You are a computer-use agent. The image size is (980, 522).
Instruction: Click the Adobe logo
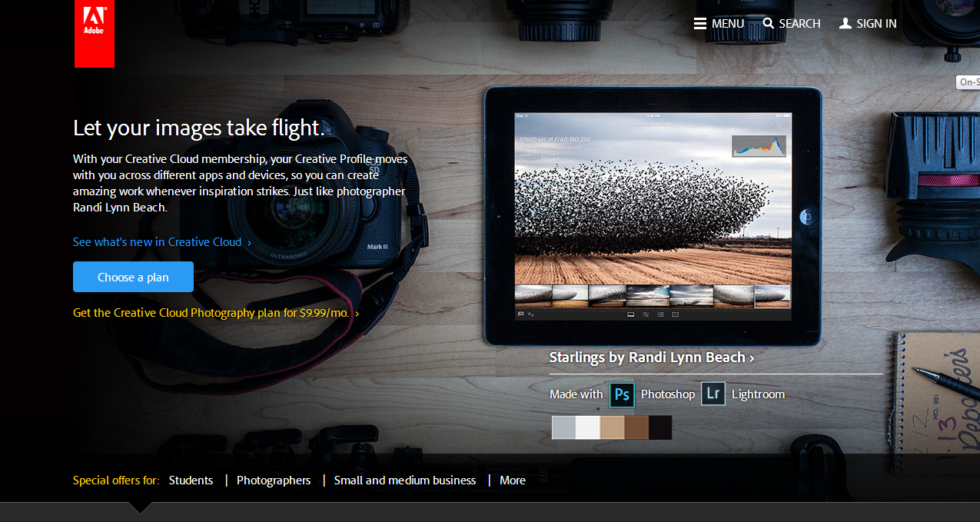click(95, 34)
